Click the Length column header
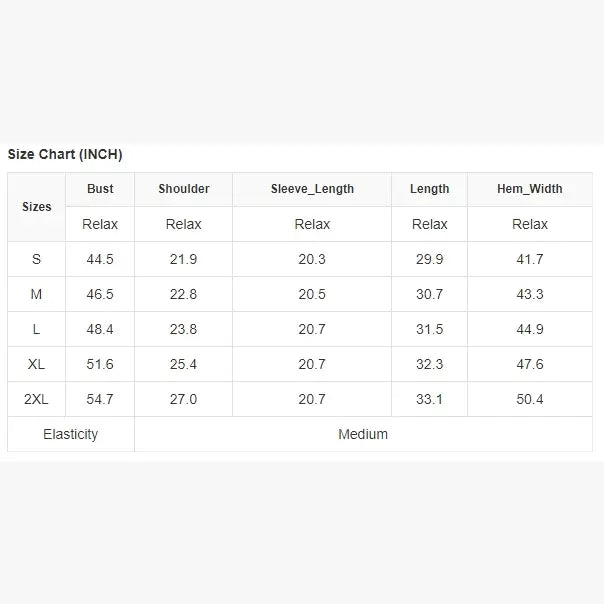The image size is (604, 604). tap(430, 189)
